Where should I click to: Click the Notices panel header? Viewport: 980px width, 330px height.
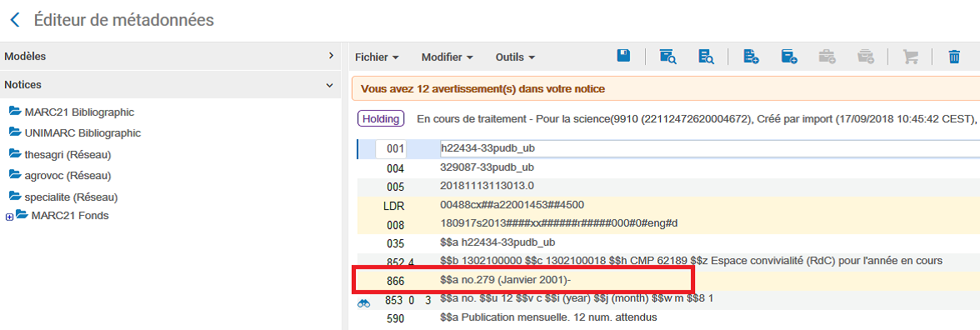tap(170, 84)
